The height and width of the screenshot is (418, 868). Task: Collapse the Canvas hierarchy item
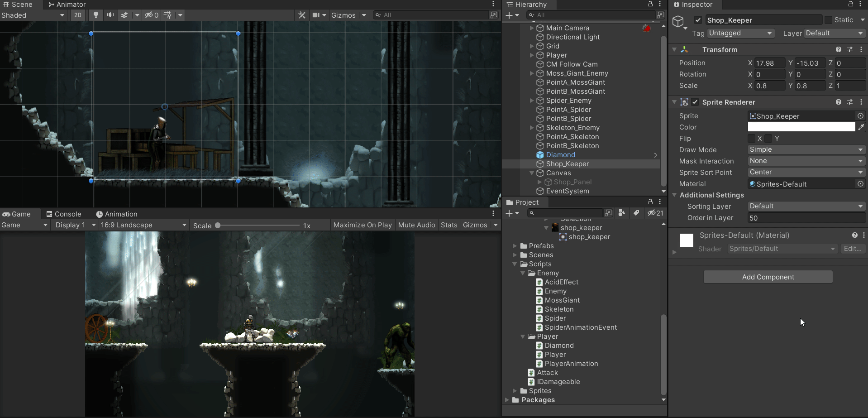pos(532,173)
